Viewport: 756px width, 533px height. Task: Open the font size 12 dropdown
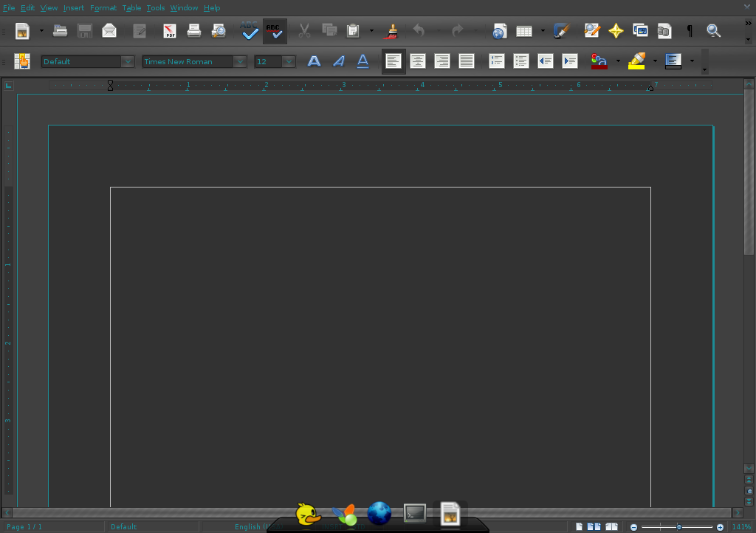tap(289, 62)
